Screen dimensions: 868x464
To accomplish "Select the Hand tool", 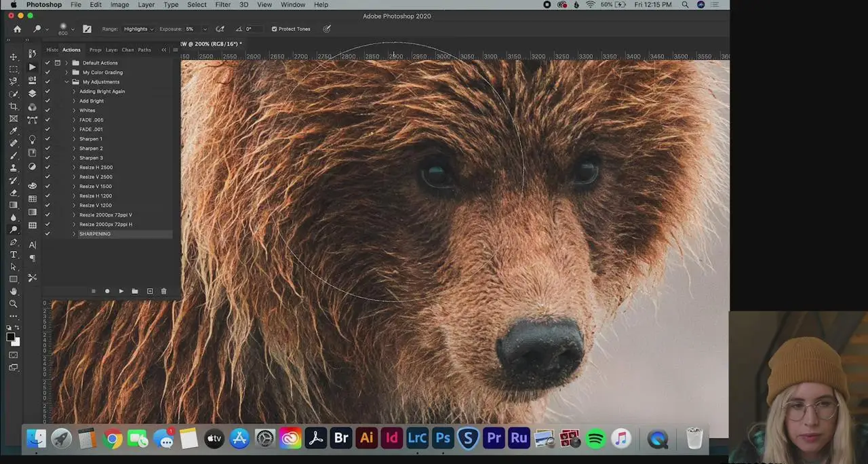I will pos(13,292).
